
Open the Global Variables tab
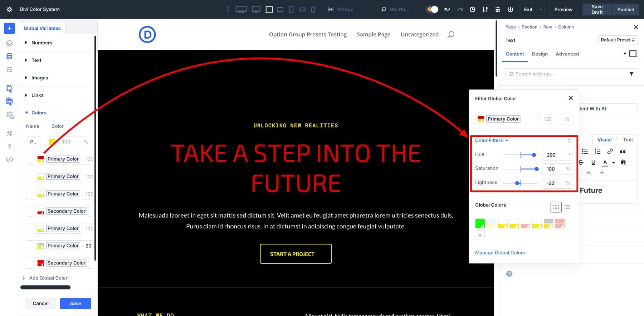[42, 28]
